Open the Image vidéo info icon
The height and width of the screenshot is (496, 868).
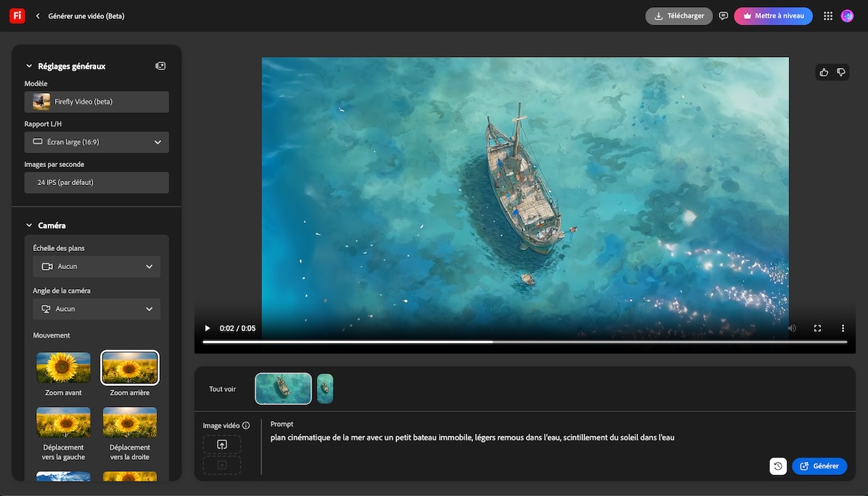point(246,426)
